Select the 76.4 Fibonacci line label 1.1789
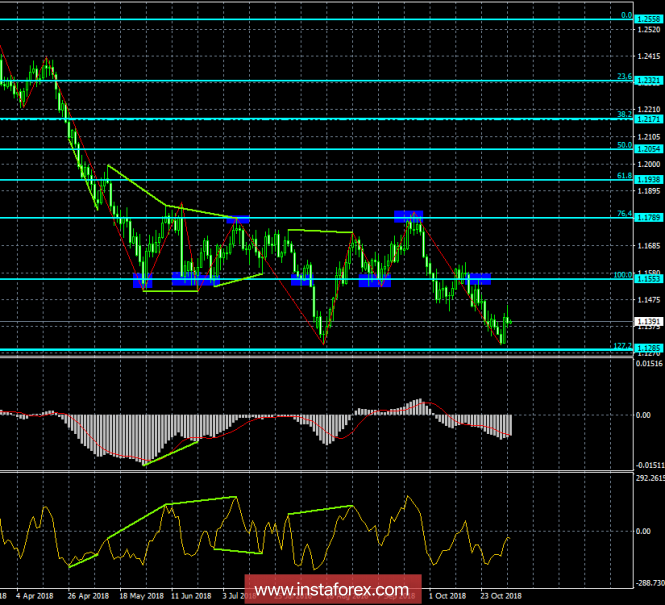Image resolution: width=665 pixels, height=605 pixels. pyautogui.click(x=646, y=217)
